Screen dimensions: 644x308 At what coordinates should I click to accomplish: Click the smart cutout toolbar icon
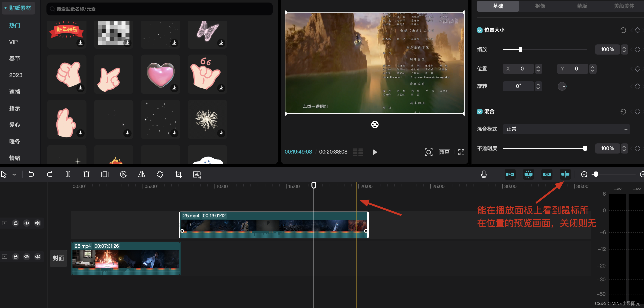point(197,175)
